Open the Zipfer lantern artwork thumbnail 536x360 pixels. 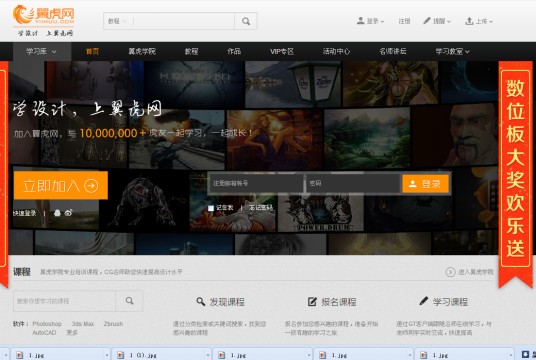click(x=293, y=84)
